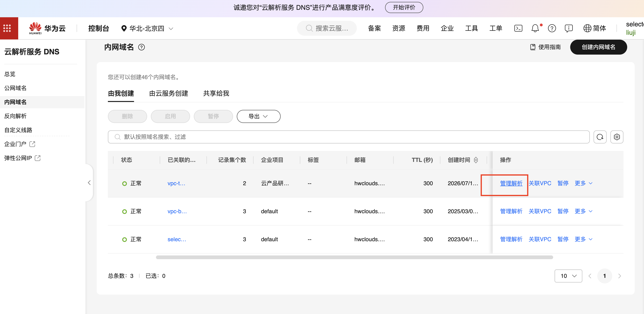
Task: Click 管理解析 for the vpc-t row
Action: coord(511,183)
